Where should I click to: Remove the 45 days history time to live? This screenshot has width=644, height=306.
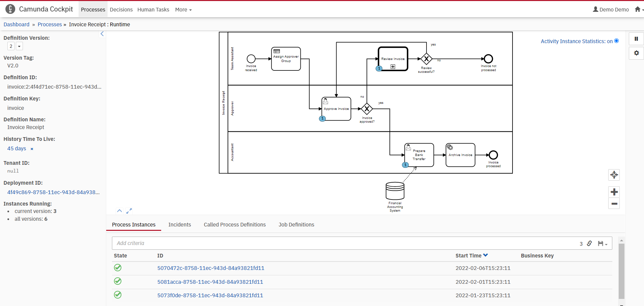(x=32, y=149)
